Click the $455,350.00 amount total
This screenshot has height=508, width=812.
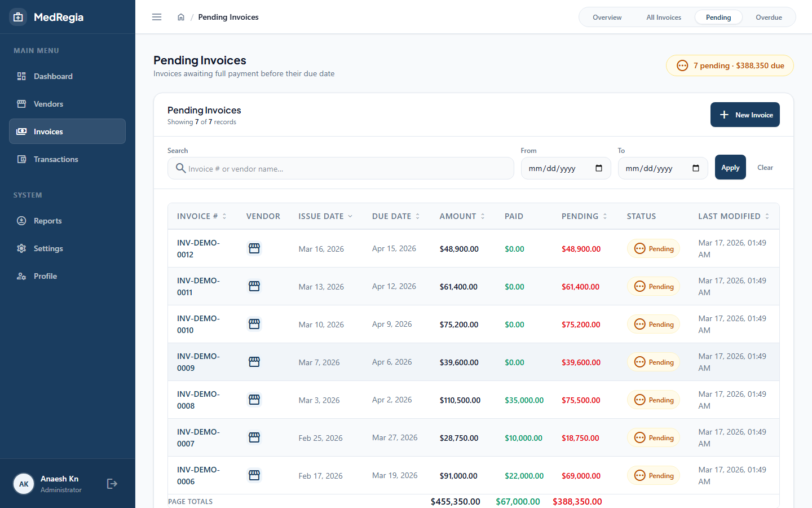tap(455, 501)
